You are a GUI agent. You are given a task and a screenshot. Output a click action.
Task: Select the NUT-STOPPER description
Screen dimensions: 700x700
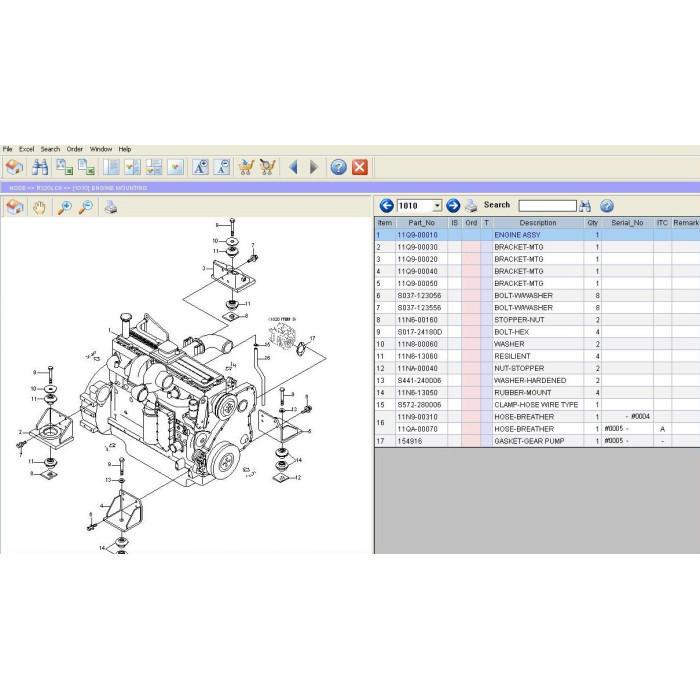coord(519,368)
